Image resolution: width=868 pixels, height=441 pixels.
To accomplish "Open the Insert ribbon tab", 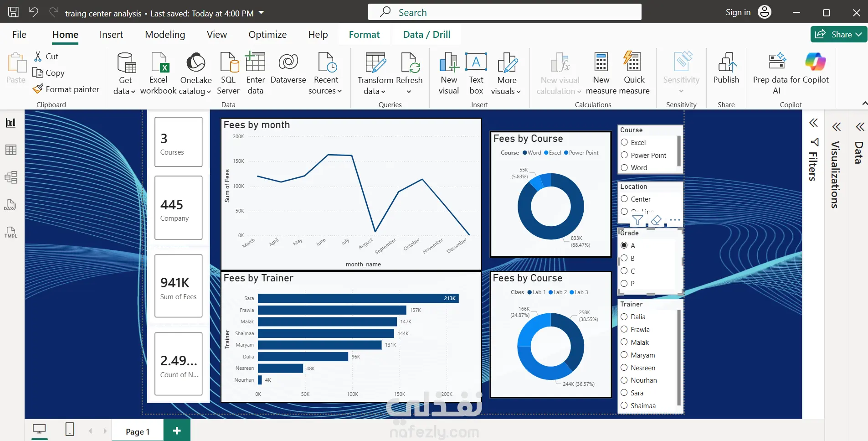I will (111, 35).
